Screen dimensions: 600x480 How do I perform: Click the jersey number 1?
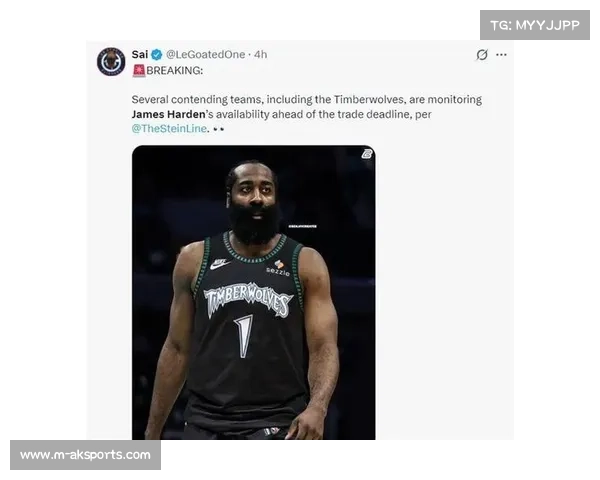244,337
